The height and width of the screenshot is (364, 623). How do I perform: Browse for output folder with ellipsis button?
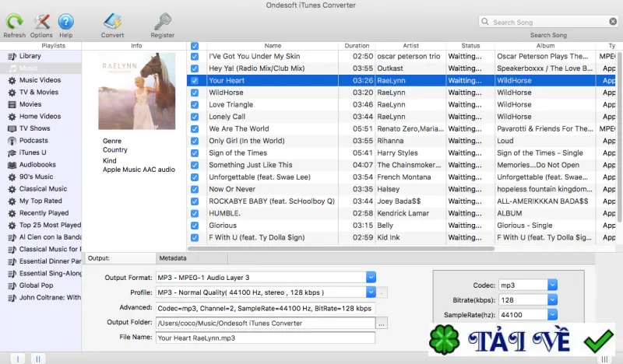[x=382, y=323]
